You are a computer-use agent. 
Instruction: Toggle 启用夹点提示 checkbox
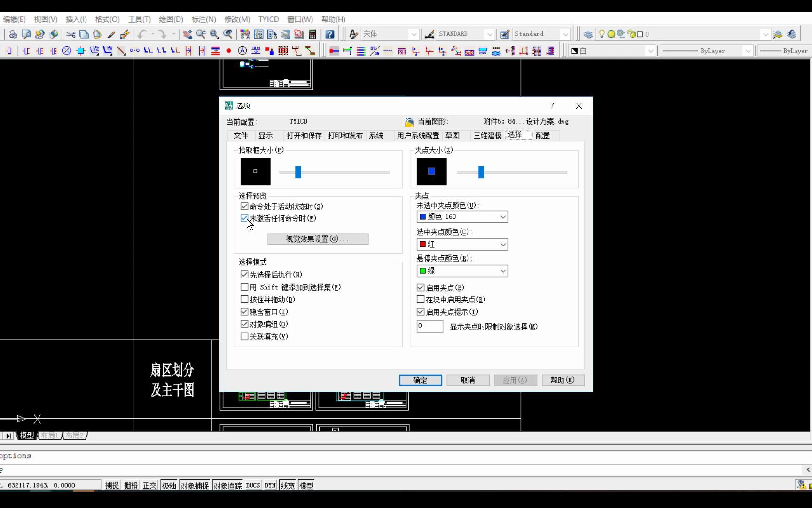tap(421, 311)
